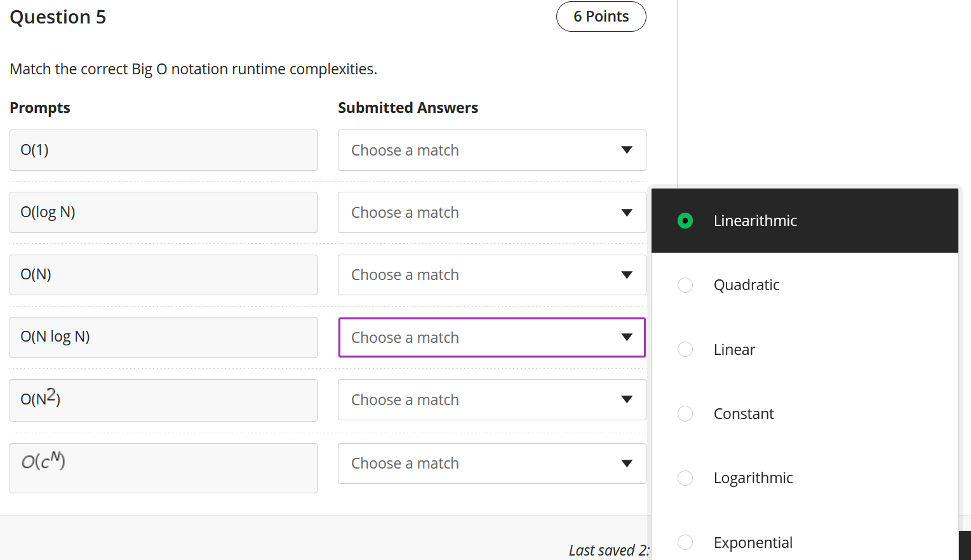Select the Exponential option
This screenshot has width=971, height=560.
(x=685, y=542)
